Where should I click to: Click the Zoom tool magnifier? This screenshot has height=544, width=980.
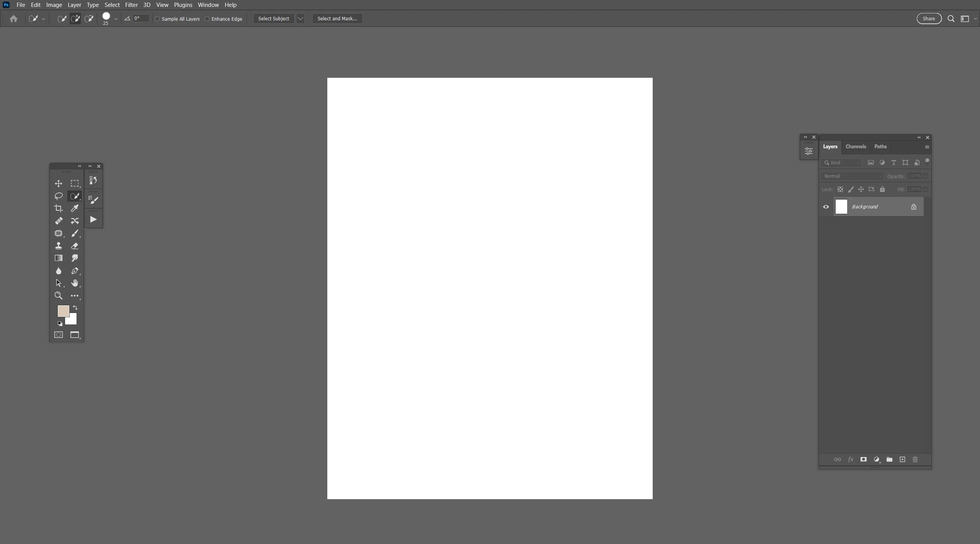tap(59, 296)
